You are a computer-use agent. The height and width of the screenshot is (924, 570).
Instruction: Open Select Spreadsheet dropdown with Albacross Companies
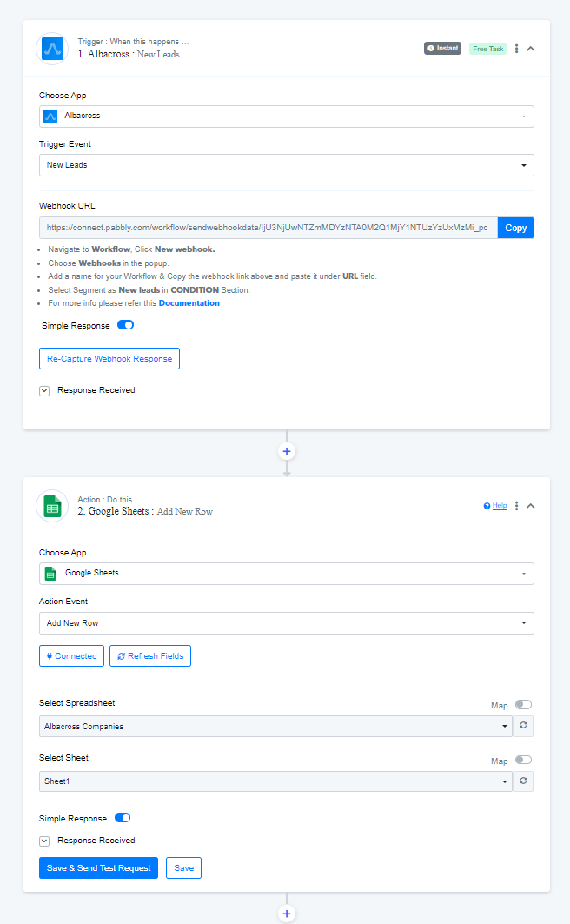(x=275, y=726)
